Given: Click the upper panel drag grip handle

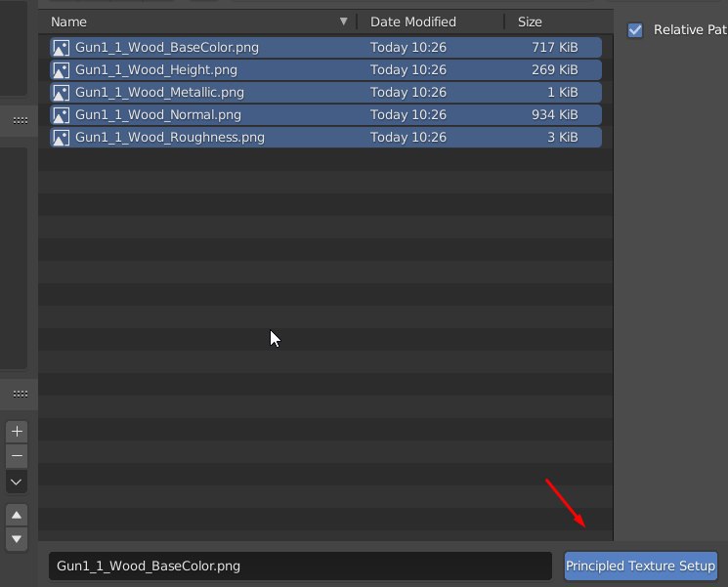Looking at the screenshot, I should coord(20,121).
